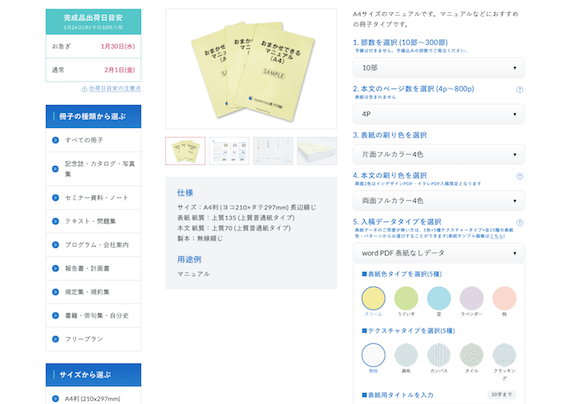
Task: Open the word PDF 表紙なしデータ dropdown
Action: point(439,253)
